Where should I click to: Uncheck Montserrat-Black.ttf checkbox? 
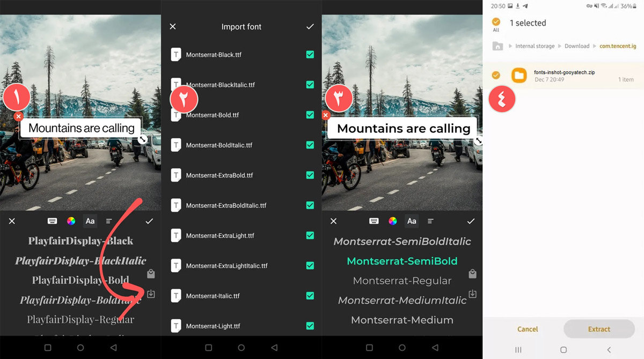click(x=310, y=55)
